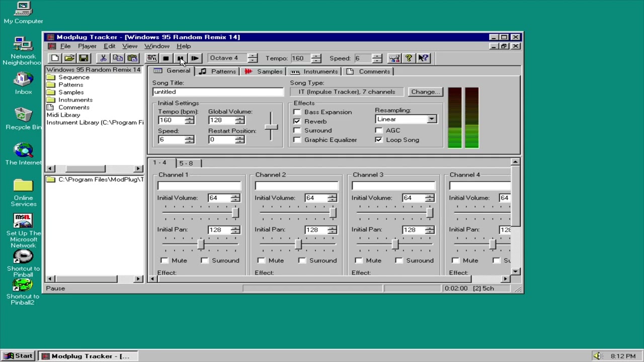Viewport: 644px width, 362px height.
Task: Show channels 5 - 8 tab
Action: click(186, 163)
